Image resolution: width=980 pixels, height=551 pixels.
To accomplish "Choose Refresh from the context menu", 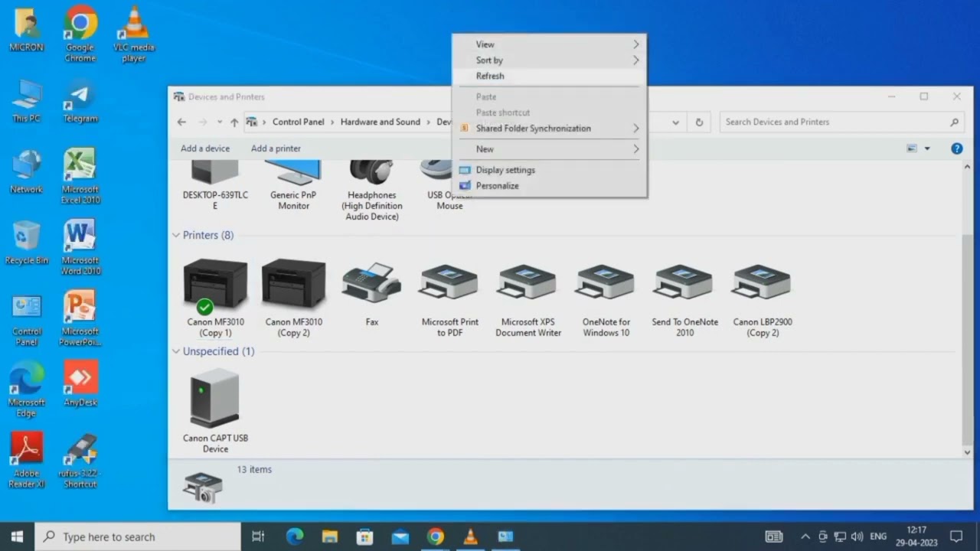I will coord(549,76).
